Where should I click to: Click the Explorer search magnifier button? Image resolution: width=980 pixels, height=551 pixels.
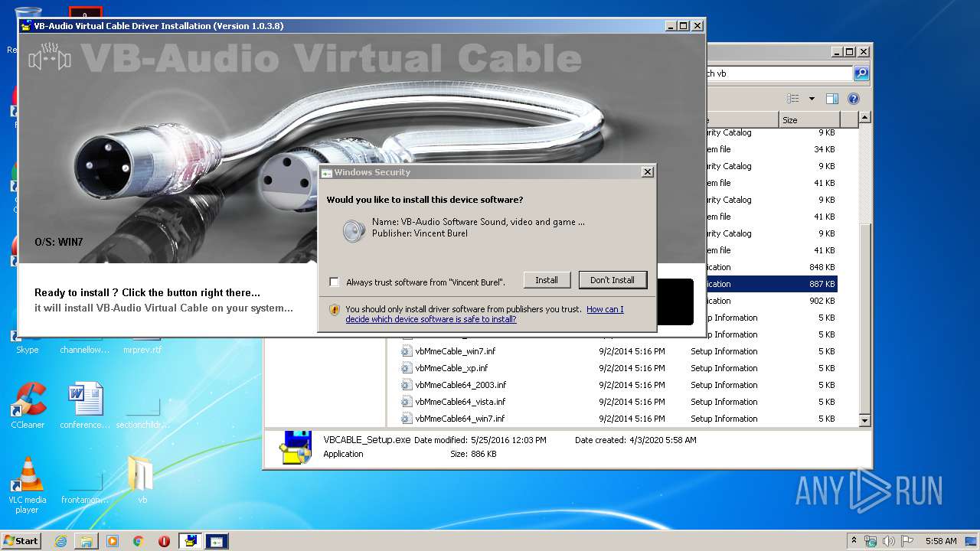pos(861,73)
